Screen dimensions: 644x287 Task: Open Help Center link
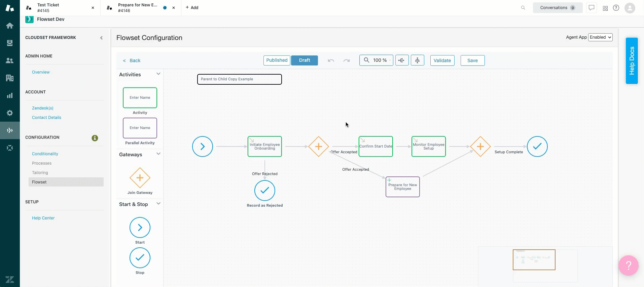click(43, 218)
